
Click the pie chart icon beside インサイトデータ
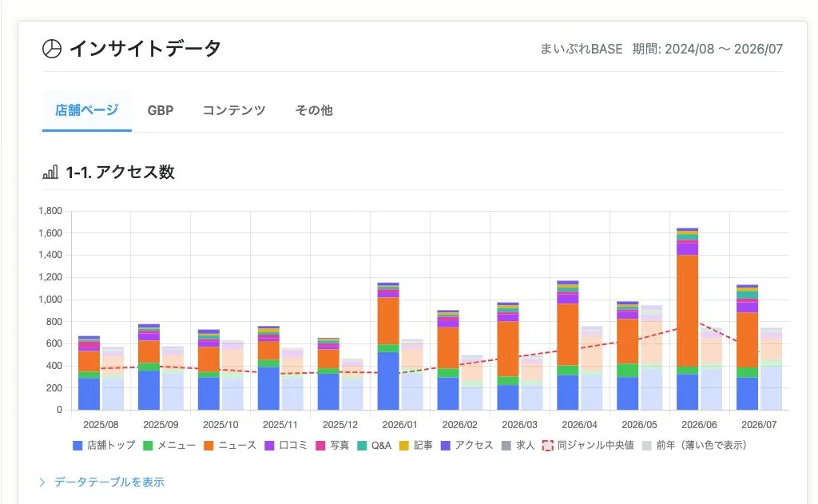point(52,49)
